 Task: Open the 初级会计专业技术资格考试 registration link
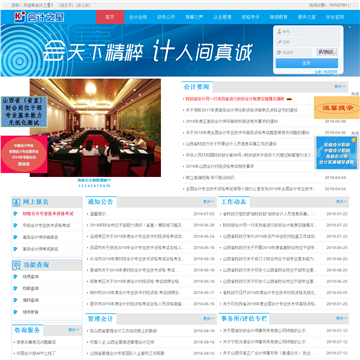(x=48, y=214)
